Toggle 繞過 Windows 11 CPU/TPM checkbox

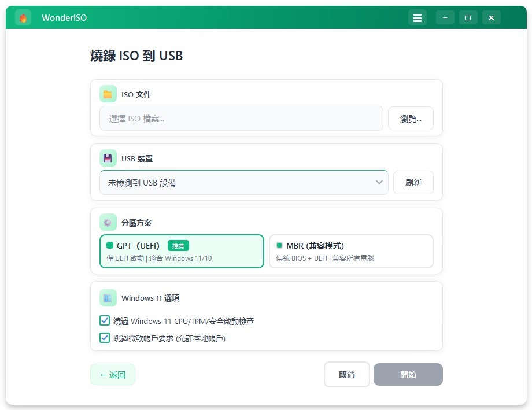tap(105, 320)
